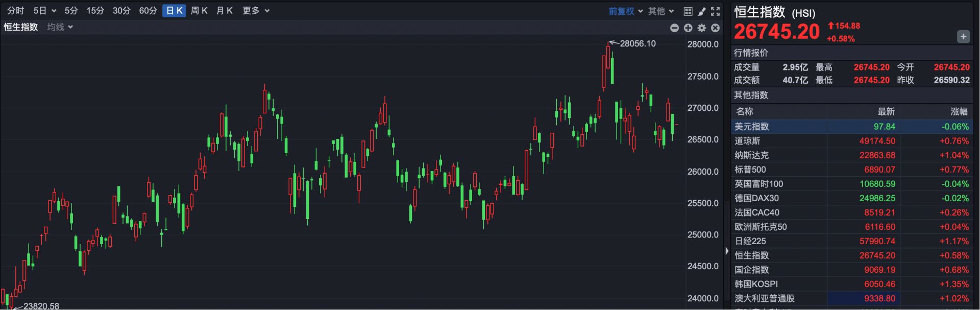Expand the 5日 period dropdown
Viewport: 980px width, 310px height.
coord(44,11)
